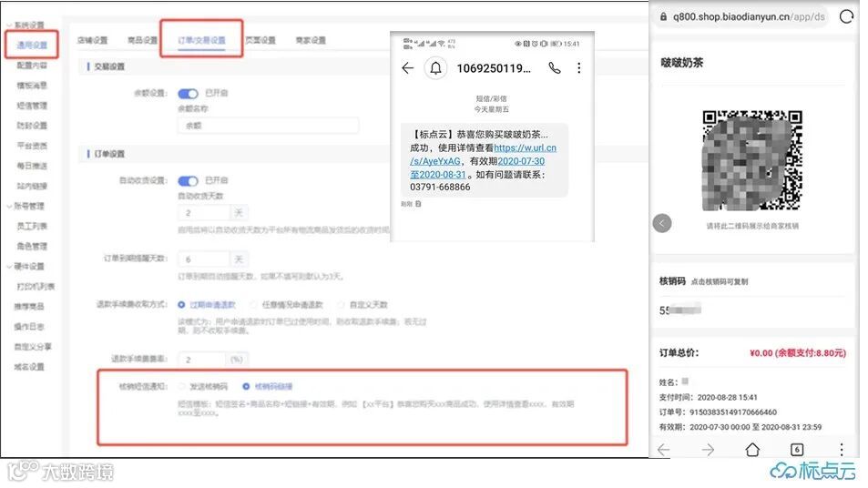868x488 pixels.
Task: Select the 核销码链接 radio option
Action: (246, 386)
